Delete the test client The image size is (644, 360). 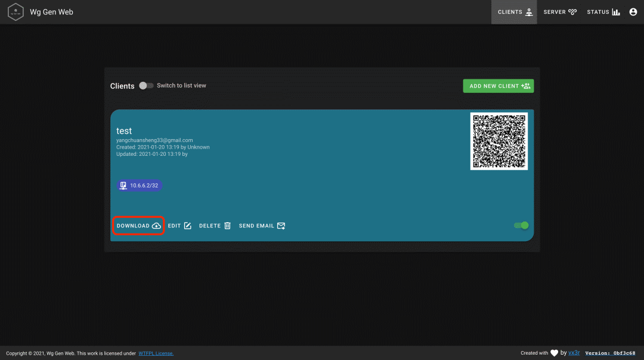[215, 226]
